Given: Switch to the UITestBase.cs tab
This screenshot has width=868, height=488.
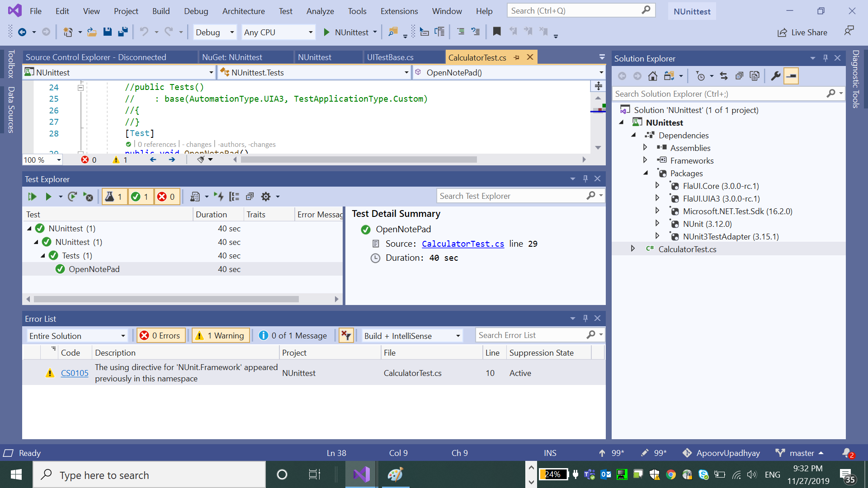Looking at the screenshot, I should (390, 57).
